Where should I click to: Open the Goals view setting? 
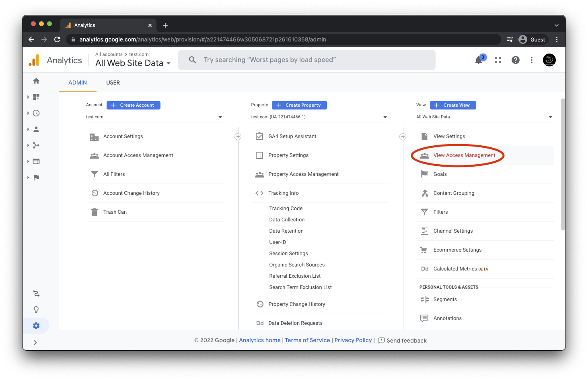tap(485, 174)
